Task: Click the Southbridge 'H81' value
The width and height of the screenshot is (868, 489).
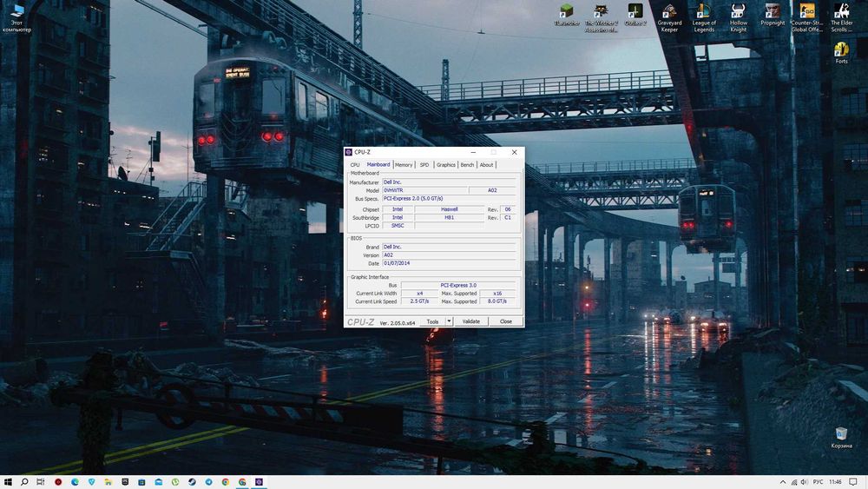Action: pyautogui.click(x=449, y=218)
